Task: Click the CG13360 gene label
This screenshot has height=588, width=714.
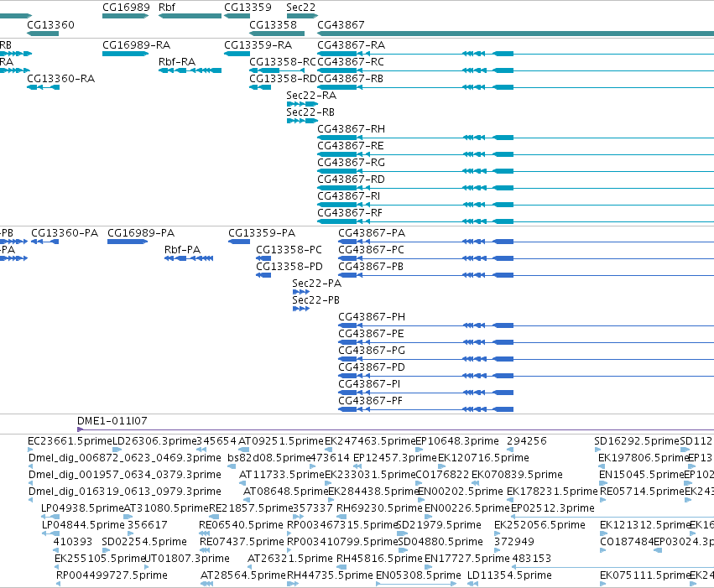Action: coord(50,24)
